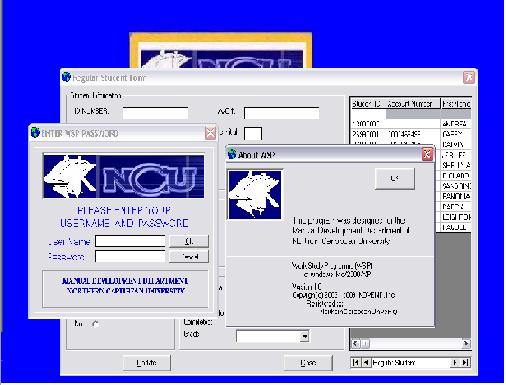
Task: Open the Grade combo box dropdown arrow
Action: tap(304, 336)
